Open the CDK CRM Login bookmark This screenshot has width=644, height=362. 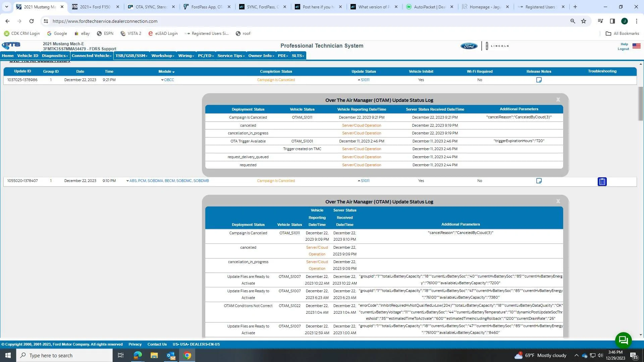(22, 34)
